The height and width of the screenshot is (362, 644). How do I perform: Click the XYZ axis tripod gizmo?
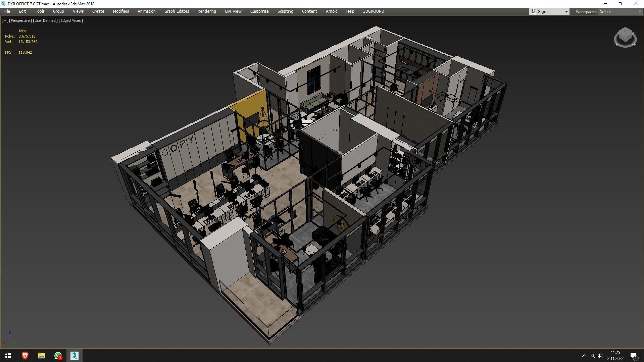coord(10,338)
